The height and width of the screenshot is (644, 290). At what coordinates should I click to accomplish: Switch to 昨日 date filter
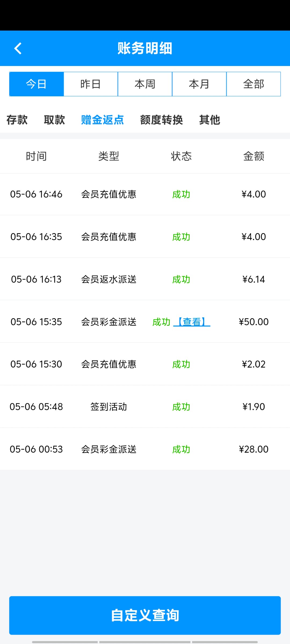click(x=91, y=84)
